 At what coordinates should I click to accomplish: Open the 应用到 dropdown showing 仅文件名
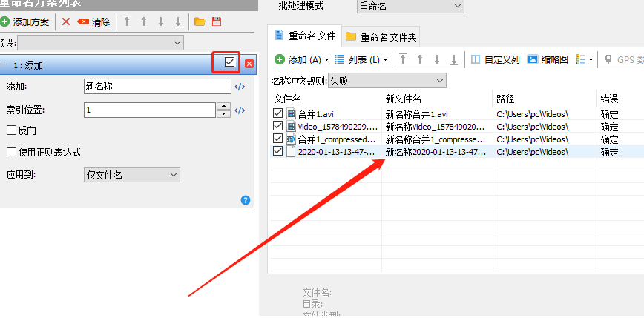tap(132, 175)
